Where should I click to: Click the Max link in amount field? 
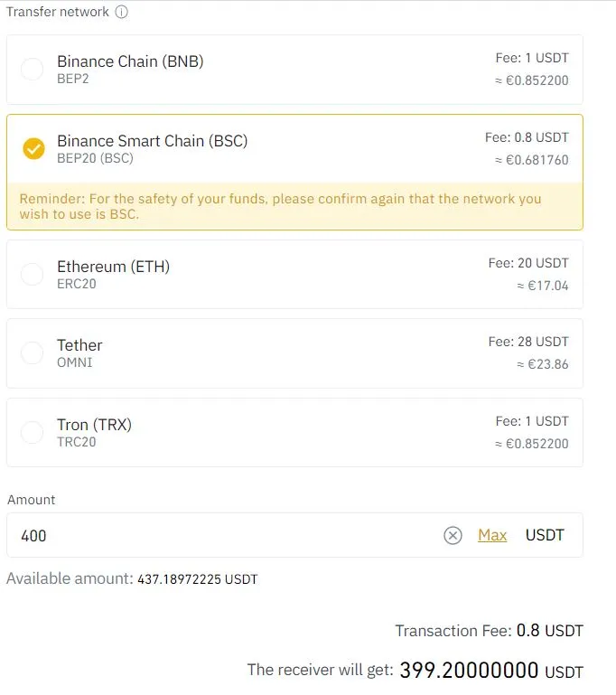pyautogui.click(x=492, y=535)
